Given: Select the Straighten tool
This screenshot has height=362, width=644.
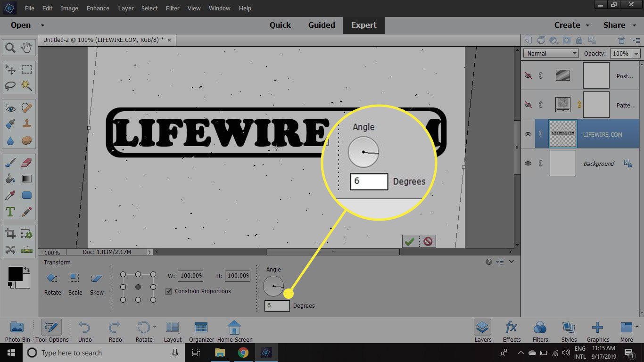Looking at the screenshot, I should point(27,250).
